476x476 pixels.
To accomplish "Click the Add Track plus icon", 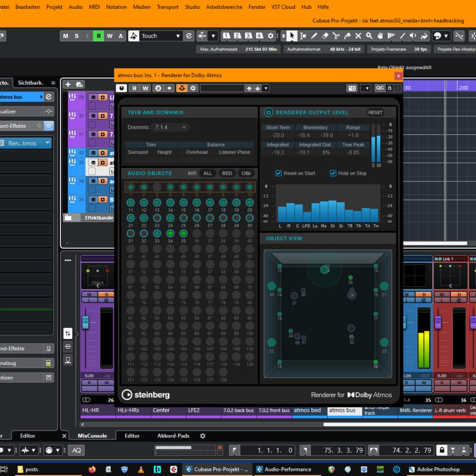I will coord(68,85).
